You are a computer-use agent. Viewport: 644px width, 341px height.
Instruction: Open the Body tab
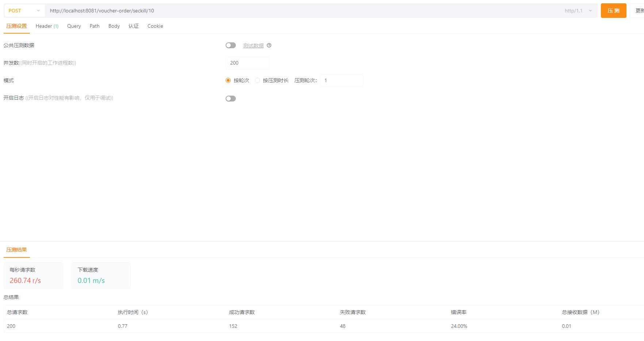tap(114, 26)
